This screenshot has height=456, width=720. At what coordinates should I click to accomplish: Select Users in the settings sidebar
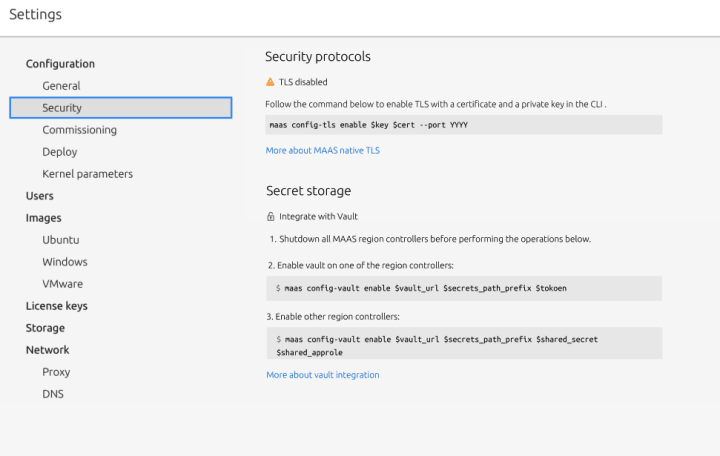click(39, 196)
